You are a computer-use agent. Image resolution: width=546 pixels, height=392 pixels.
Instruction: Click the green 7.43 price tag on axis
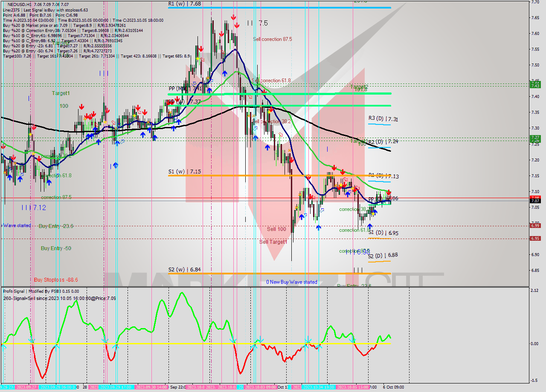point(535,86)
